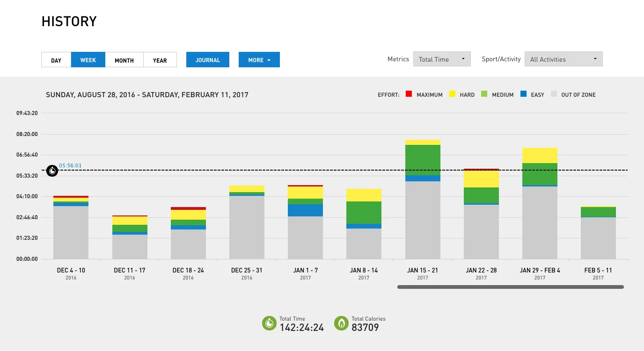Open the Journal
644x351 pixels.
pos(208,60)
